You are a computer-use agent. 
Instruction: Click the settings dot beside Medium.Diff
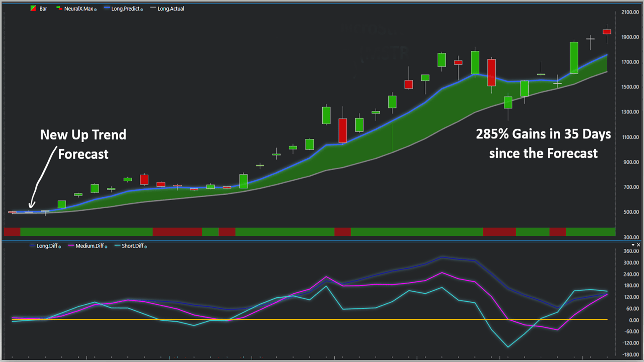(106, 247)
